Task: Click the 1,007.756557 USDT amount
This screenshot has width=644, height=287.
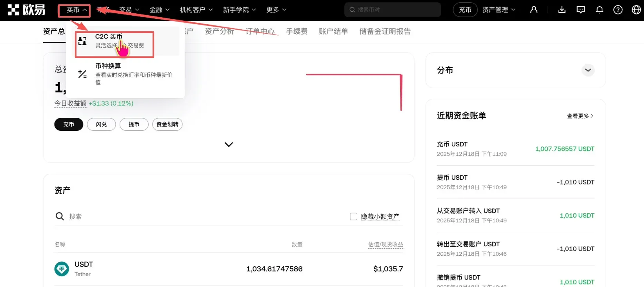Action: [565, 149]
